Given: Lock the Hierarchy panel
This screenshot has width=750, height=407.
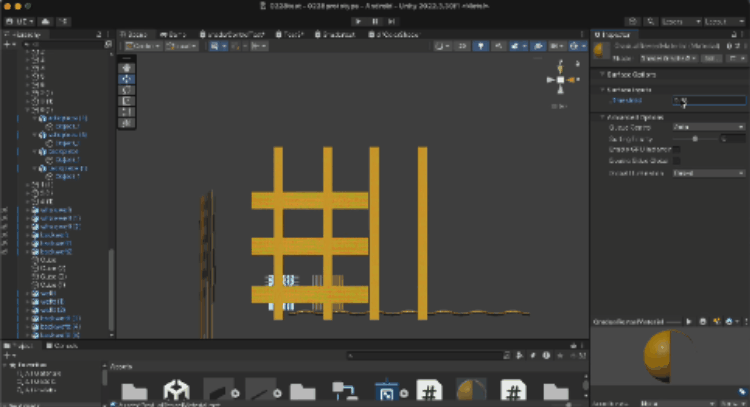Looking at the screenshot, I should click(x=99, y=34).
